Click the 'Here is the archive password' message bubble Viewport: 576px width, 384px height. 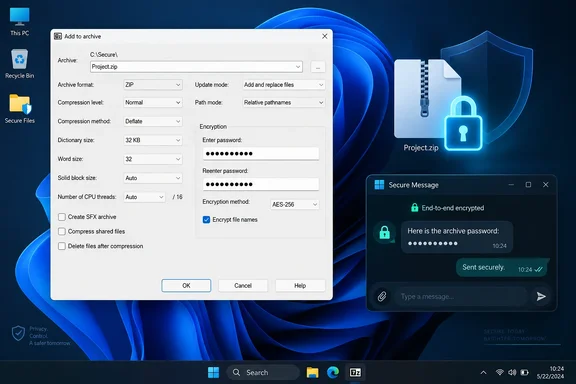[x=457, y=237]
